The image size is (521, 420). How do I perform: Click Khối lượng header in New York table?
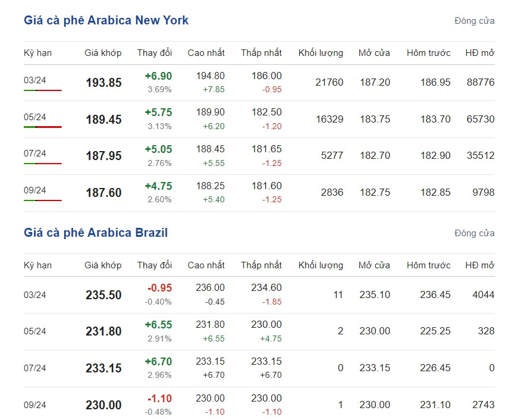click(321, 53)
